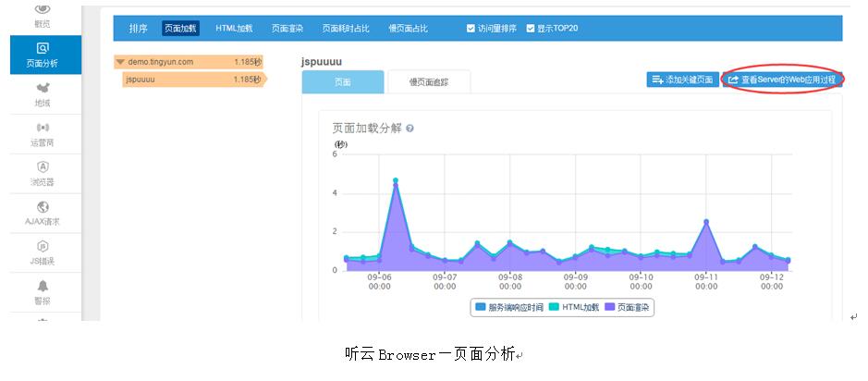Click the 1.185秒 value for demo.tingyun.com
This screenshot has height=381, width=868.
click(x=248, y=62)
